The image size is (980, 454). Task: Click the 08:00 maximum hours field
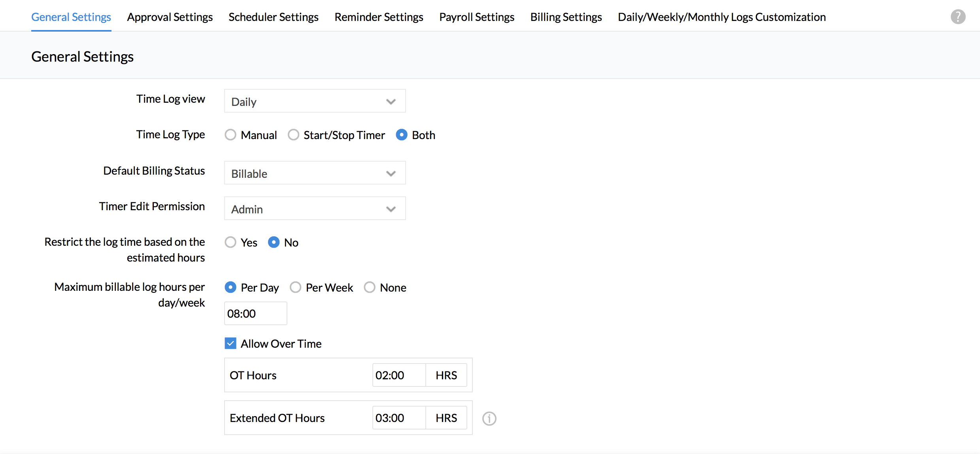coord(255,314)
